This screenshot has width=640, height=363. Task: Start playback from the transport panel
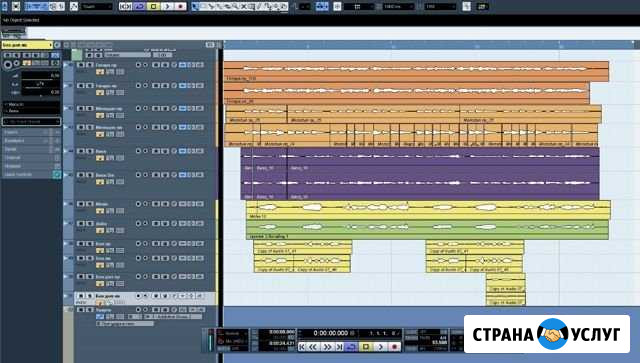click(x=380, y=347)
